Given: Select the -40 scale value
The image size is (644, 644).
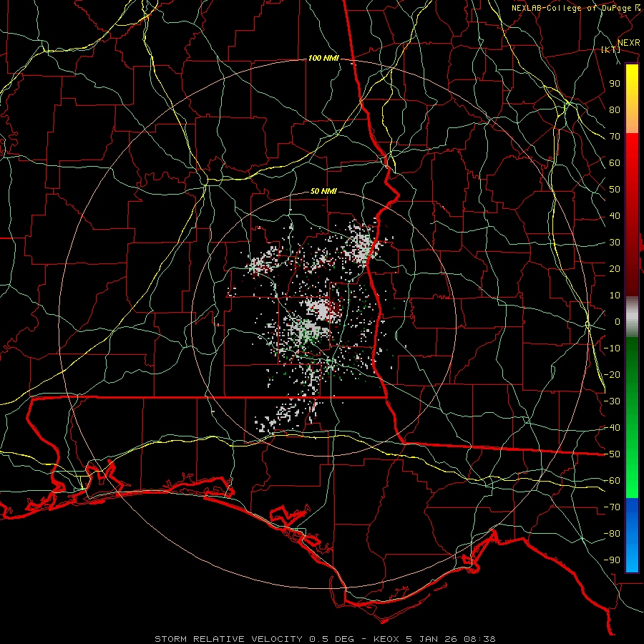Looking at the screenshot, I should (612, 428).
